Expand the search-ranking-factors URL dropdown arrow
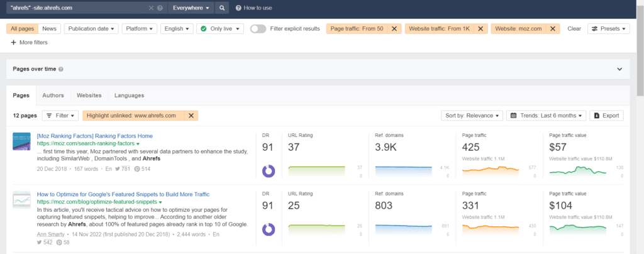Viewport: 644px width, 254px height. pos(138,144)
